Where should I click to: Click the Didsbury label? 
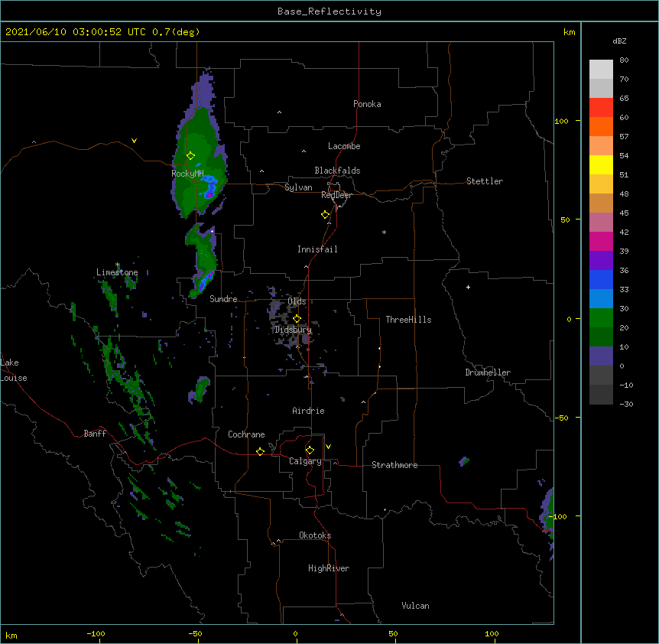tap(294, 330)
